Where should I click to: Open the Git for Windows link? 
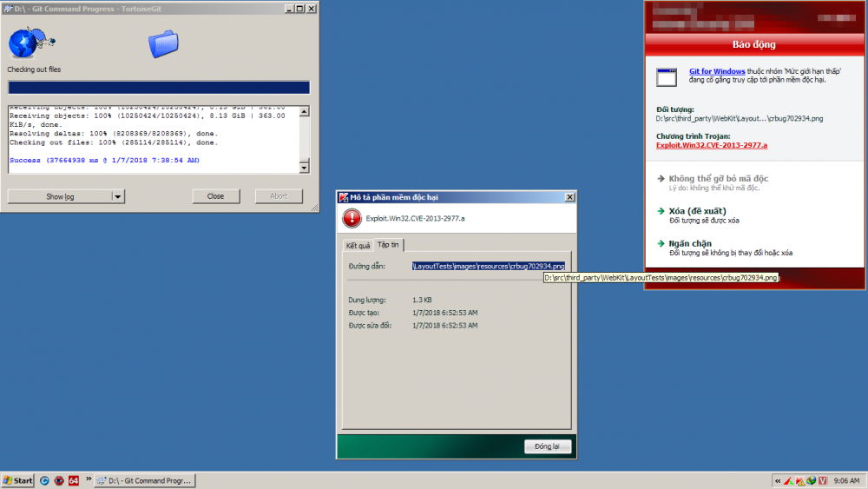pyautogui.click(x=716, y=70)
